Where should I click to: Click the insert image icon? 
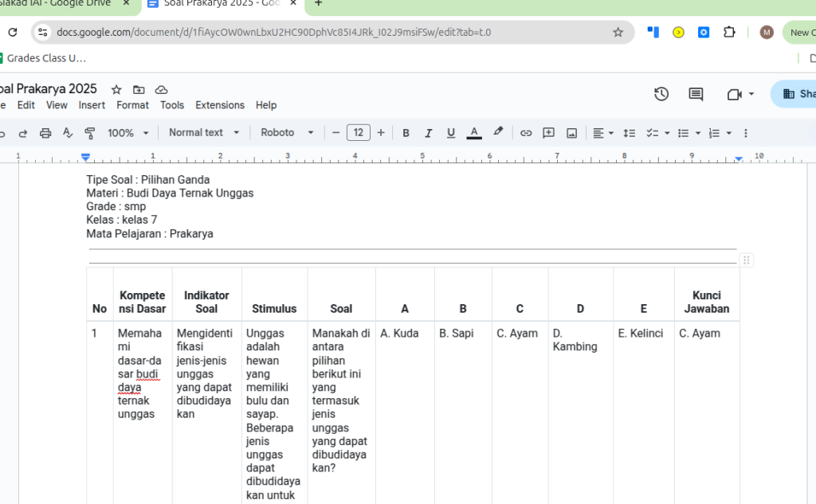coord(571,133)
